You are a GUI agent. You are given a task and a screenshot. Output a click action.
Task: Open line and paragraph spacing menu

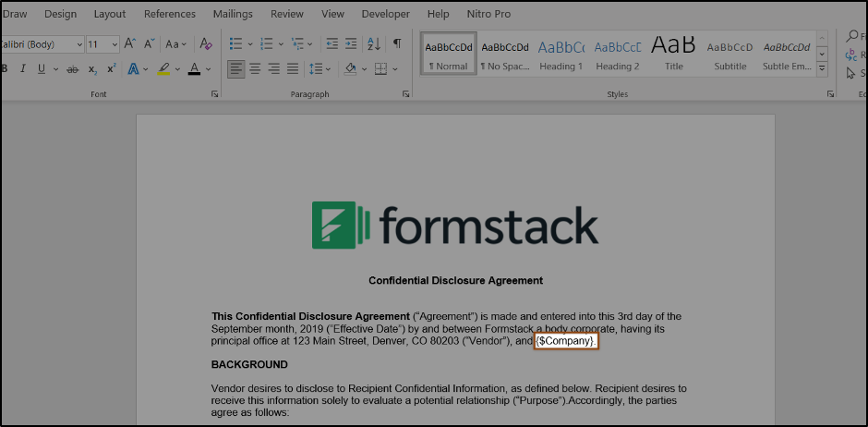click(319, 69)
